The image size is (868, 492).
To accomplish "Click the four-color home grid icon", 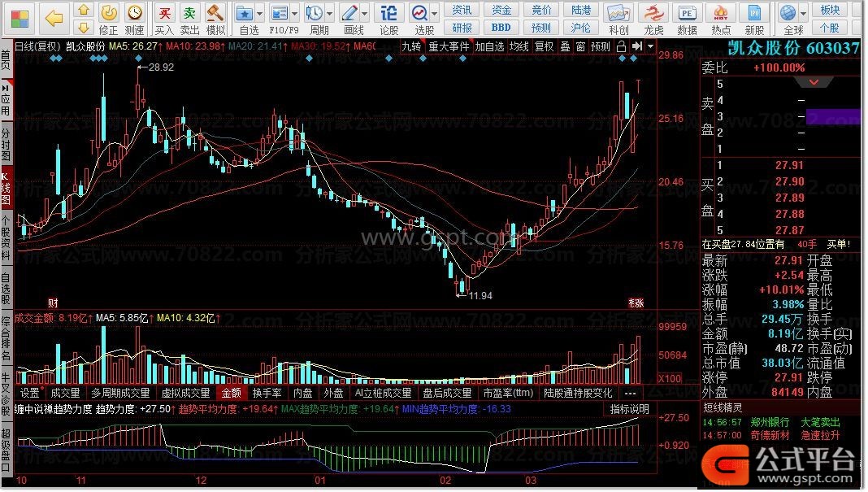I will coord(19,18).
